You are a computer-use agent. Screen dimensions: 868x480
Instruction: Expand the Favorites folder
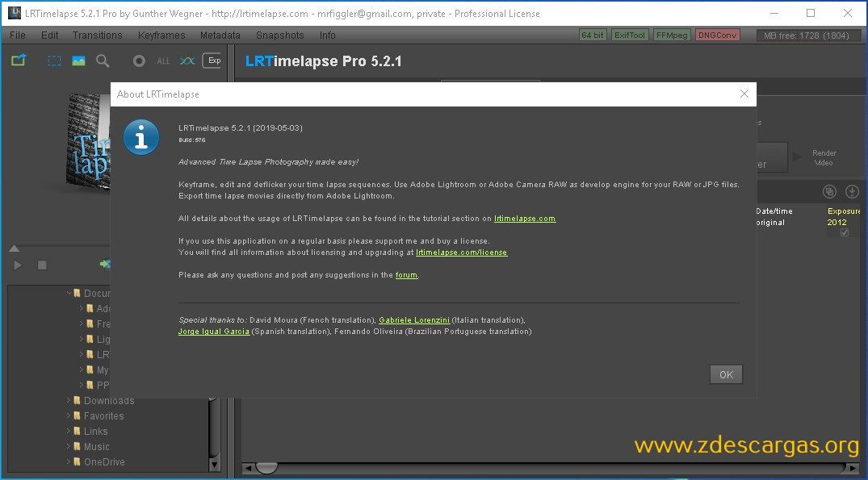pyautogui.click(x=69, y=415)
